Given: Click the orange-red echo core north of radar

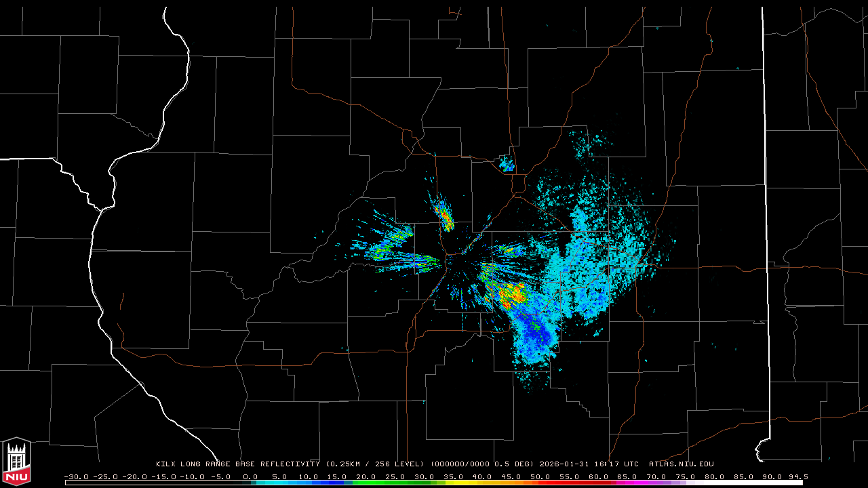Looking at the screenshot, I should coord(445,217).
